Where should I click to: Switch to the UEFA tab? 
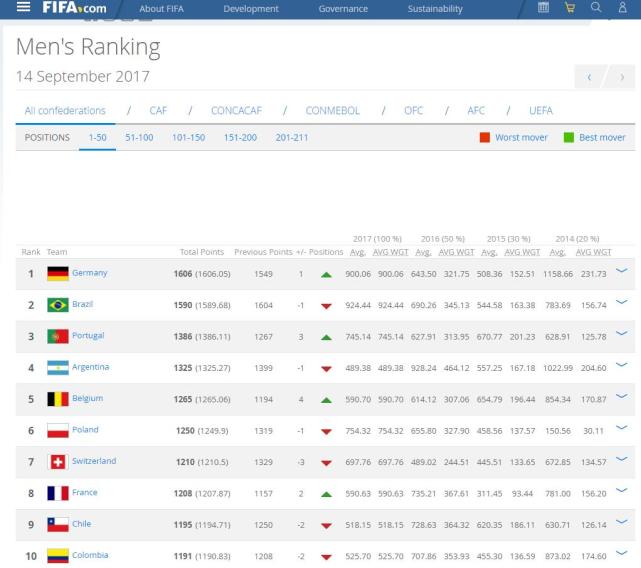click(x=541, y=110)
